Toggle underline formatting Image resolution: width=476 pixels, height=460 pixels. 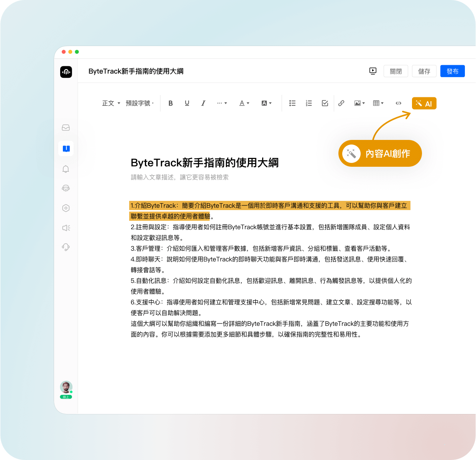(187, 103)
